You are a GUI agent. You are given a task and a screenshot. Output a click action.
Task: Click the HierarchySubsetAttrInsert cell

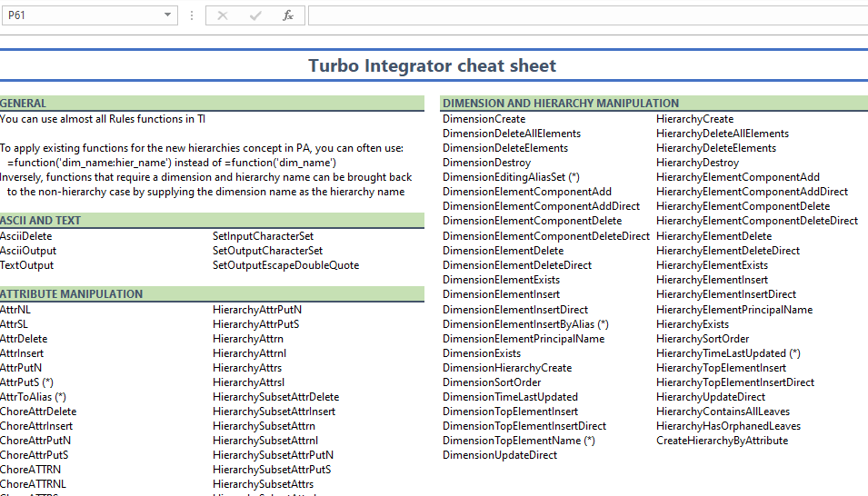pos(274,412)
